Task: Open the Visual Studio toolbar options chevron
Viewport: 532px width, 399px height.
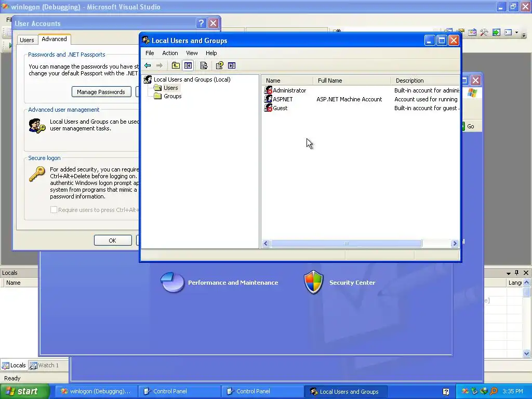Action: pyautogui.click(x=524, y=34)
